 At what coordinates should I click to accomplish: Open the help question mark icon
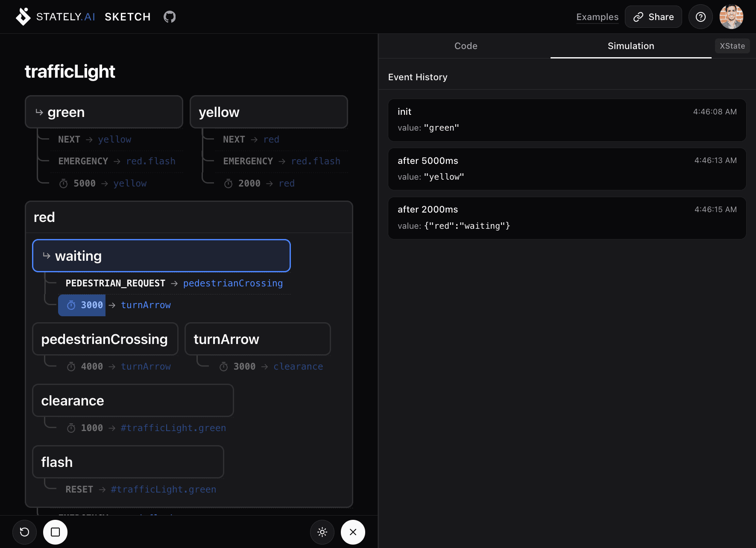pyautogui.click(x=700, y=17)
